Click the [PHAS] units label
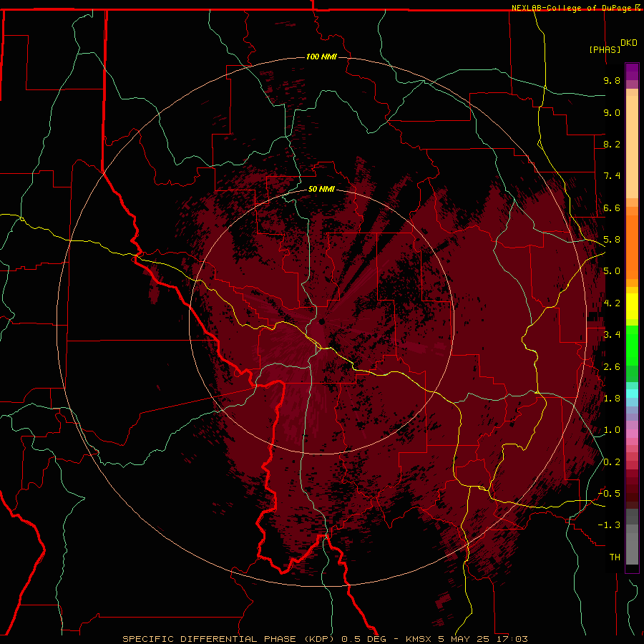Viewport: 644px width, 644px height. [x=605, y=49]
